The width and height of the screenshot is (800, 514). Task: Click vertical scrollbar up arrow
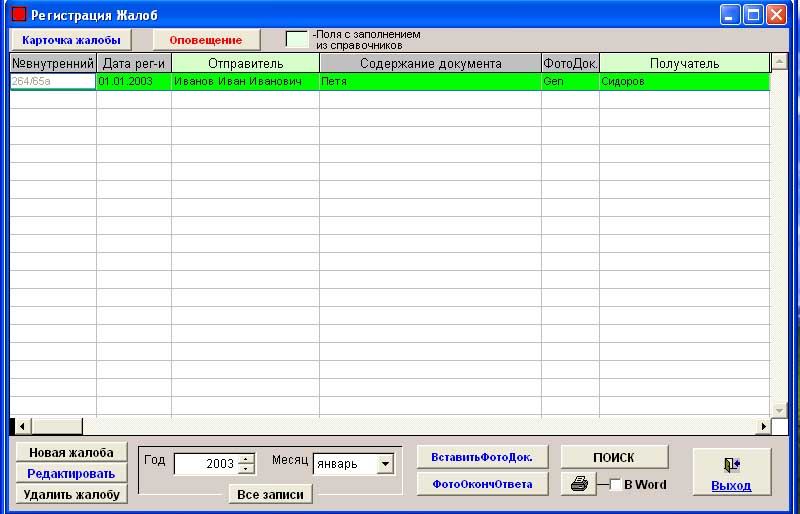[779, 62]
